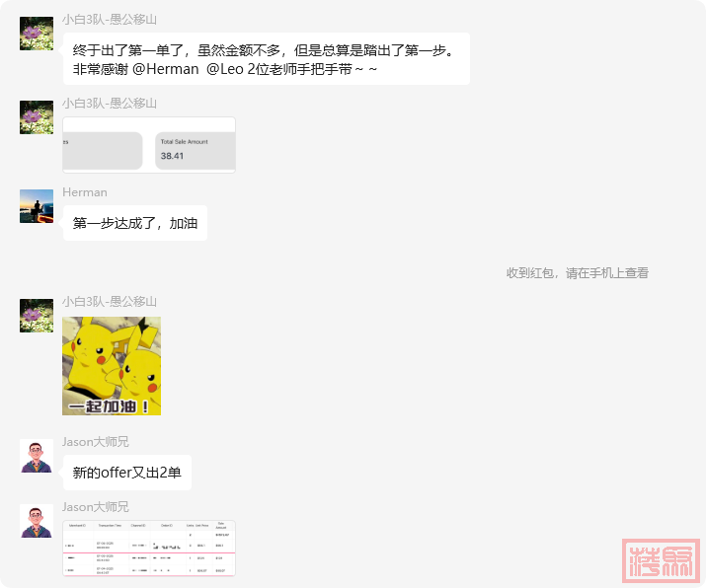Open Herman's profile avatar
Viewport: 706px width, 588px height.
click(x=37, y=206)
